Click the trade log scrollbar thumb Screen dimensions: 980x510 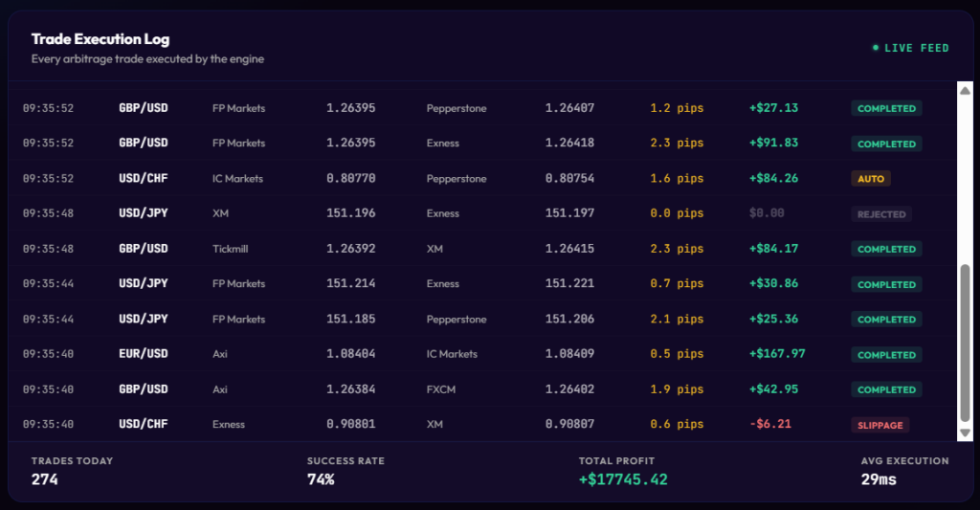pos(965,344)
